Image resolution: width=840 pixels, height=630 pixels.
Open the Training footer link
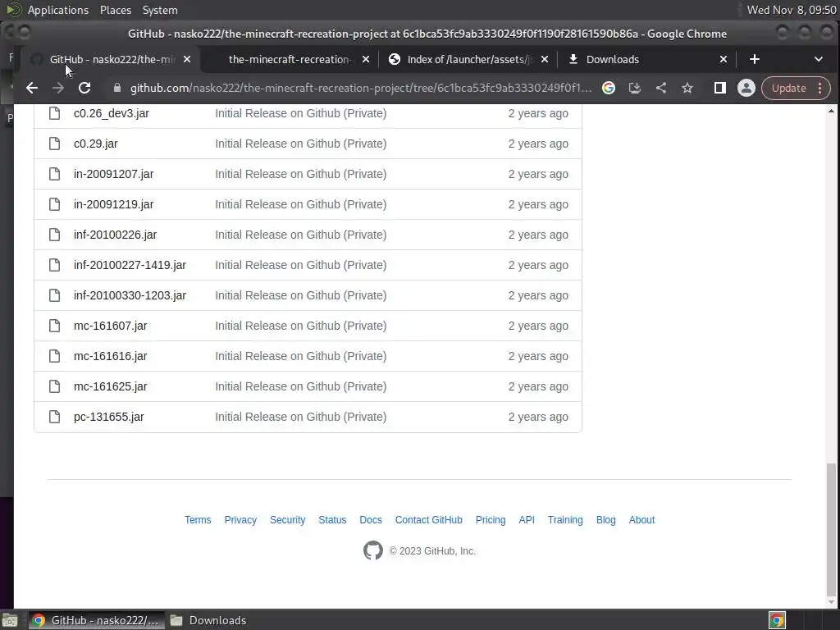pyautogui.click(x=565, y=519)
